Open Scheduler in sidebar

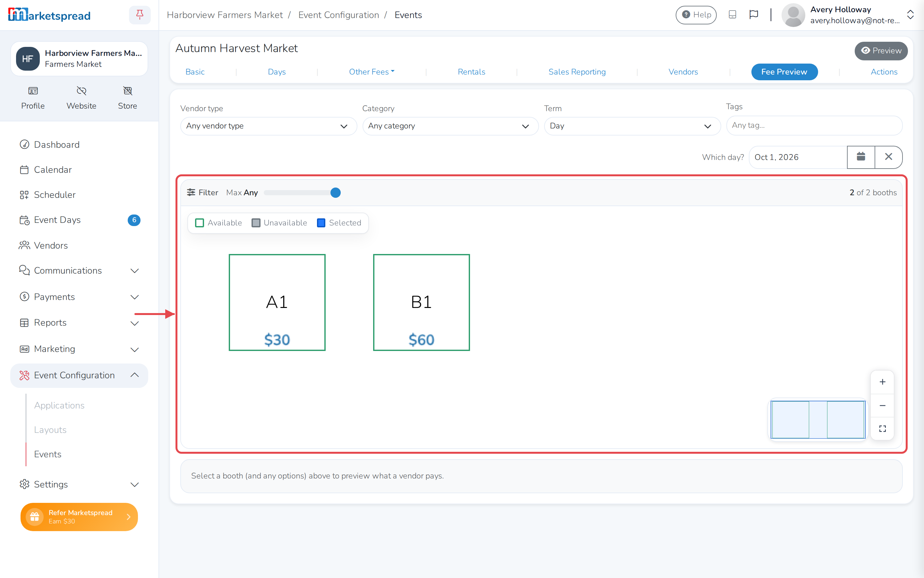coord(79,195)
